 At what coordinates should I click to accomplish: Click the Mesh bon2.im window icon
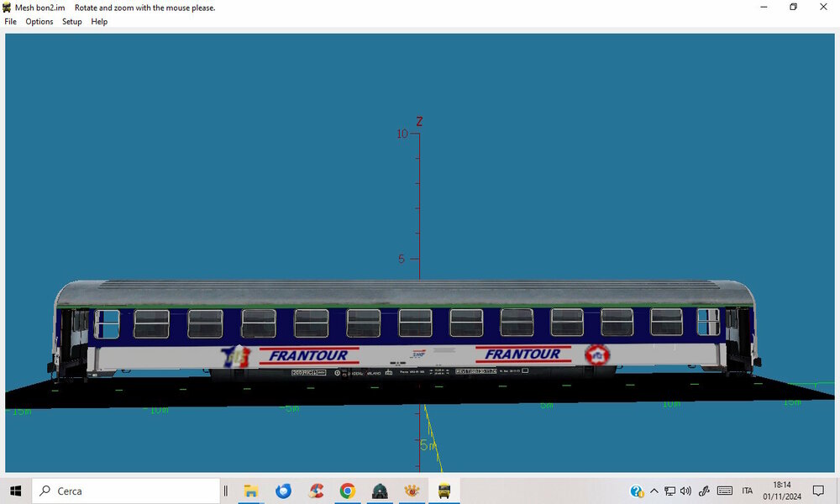pyautogui.click(x=7, y=8)
